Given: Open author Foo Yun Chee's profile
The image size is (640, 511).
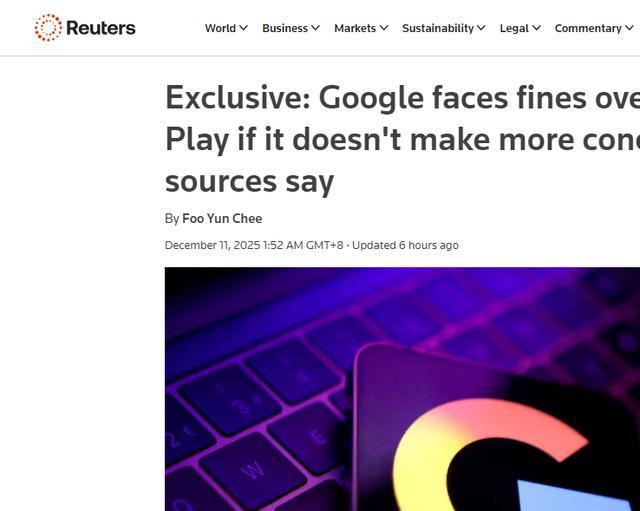Looking at the screenshot, I should pos(222,218).
